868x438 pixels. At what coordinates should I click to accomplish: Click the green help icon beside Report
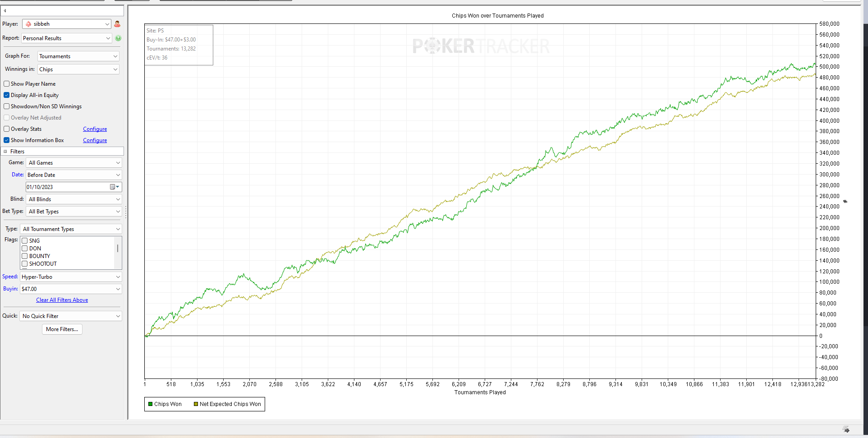point(118,38)
